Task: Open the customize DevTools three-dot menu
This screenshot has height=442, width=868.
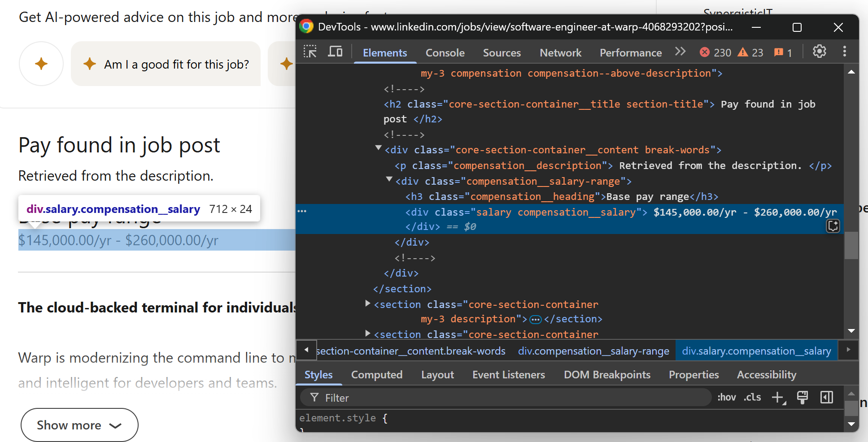Action: tap(844, 52)
